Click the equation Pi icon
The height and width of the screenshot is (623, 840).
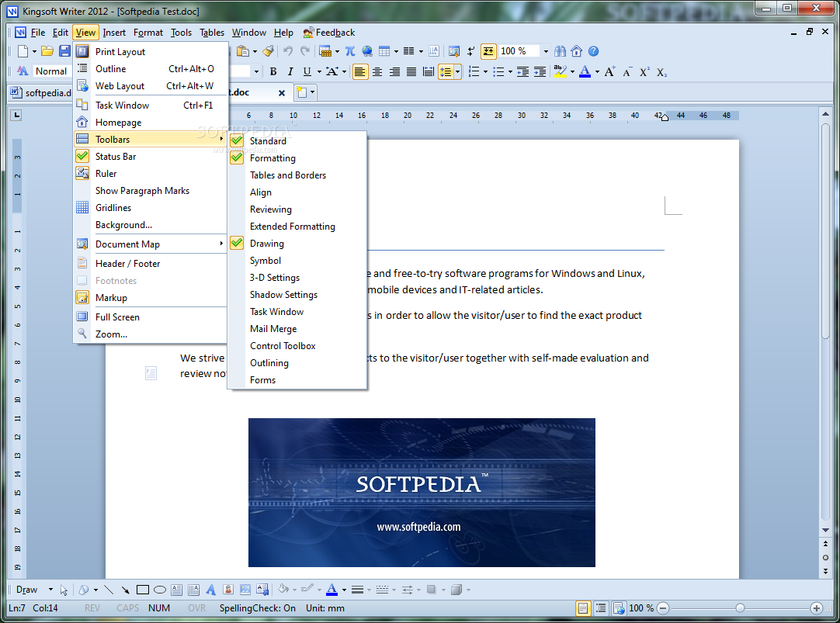(350, 51)
